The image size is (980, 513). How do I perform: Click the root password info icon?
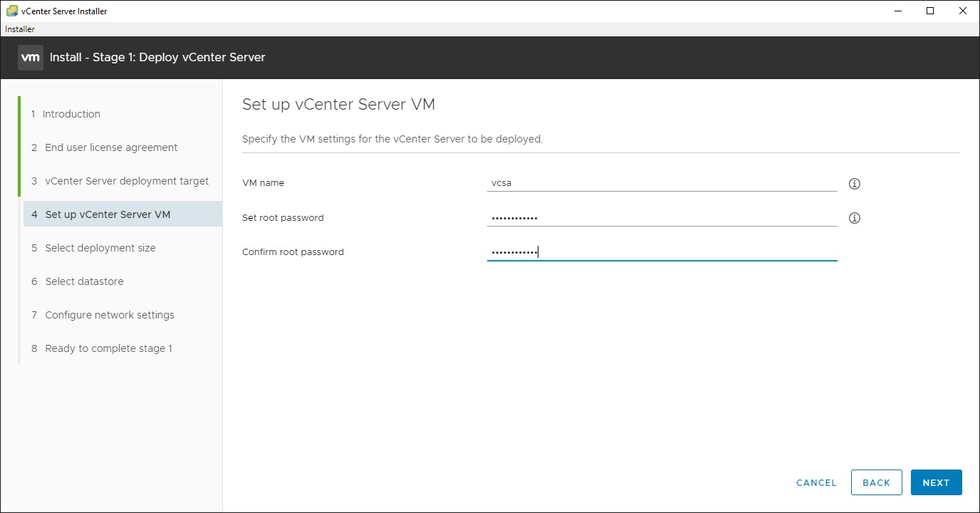point(854,218)
